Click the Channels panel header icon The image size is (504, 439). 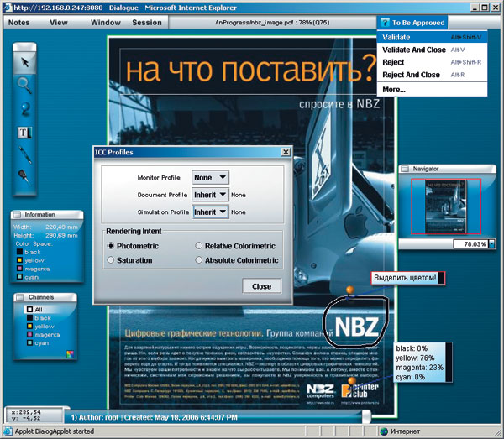(20, 297)
